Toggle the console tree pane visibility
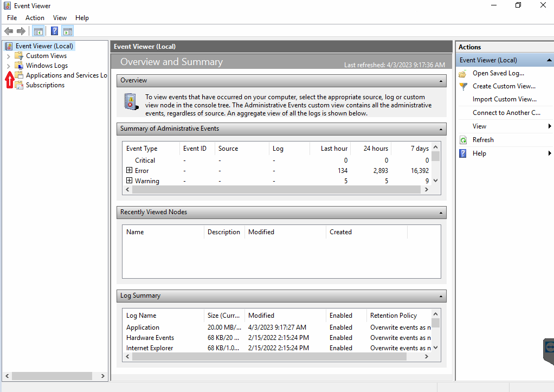This screenshot has width=554, height=392. pyautogui.click(x=38, y=31)
